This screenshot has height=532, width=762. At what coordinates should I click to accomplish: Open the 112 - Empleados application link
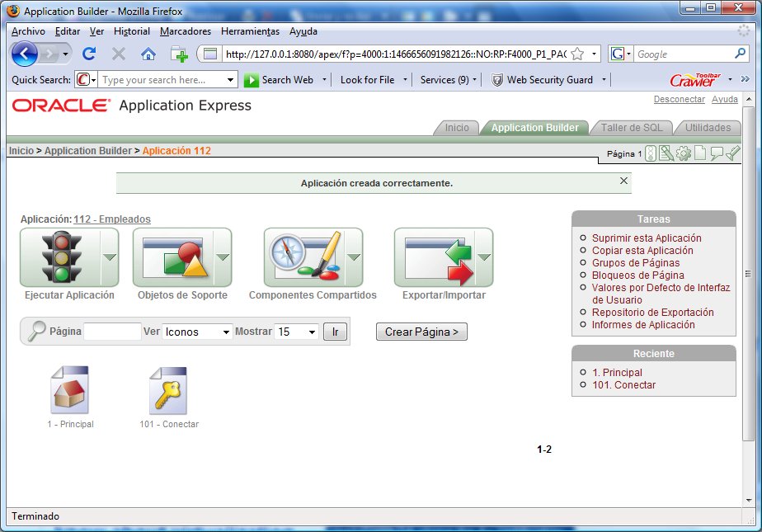coord(112,219)
